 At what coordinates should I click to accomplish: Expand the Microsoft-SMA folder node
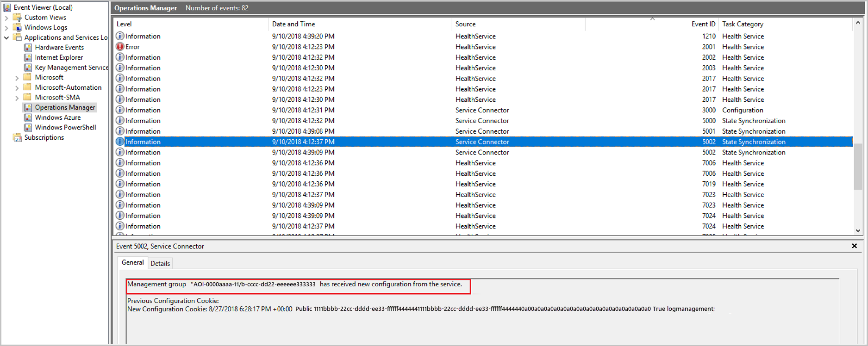pyautogui.click(x=17, y=98)
